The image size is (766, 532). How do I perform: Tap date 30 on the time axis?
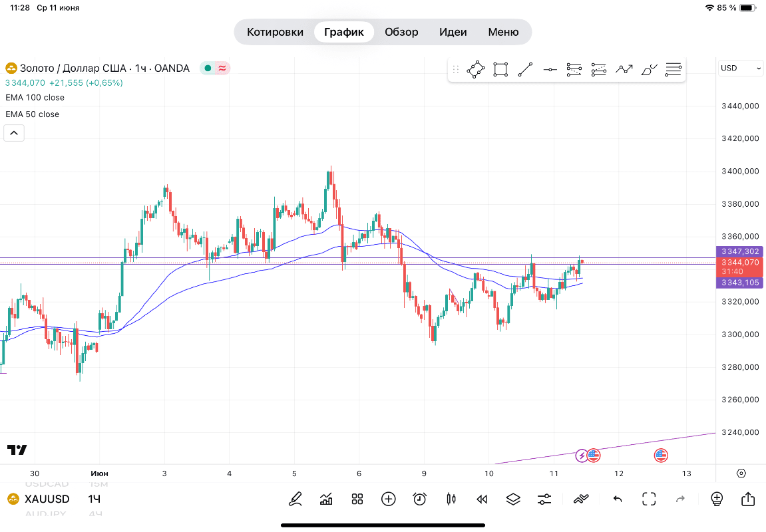34,473
